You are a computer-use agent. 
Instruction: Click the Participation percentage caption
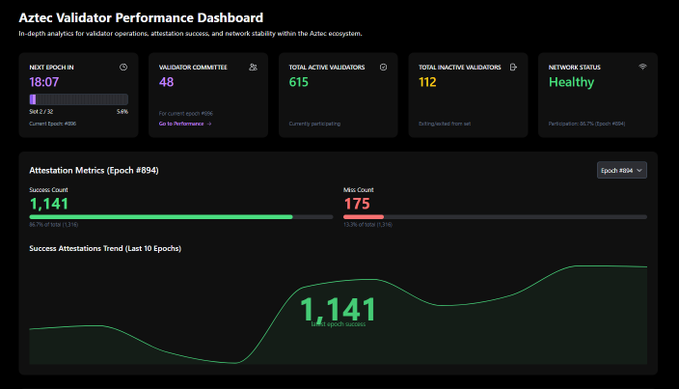tap(586, 124)
